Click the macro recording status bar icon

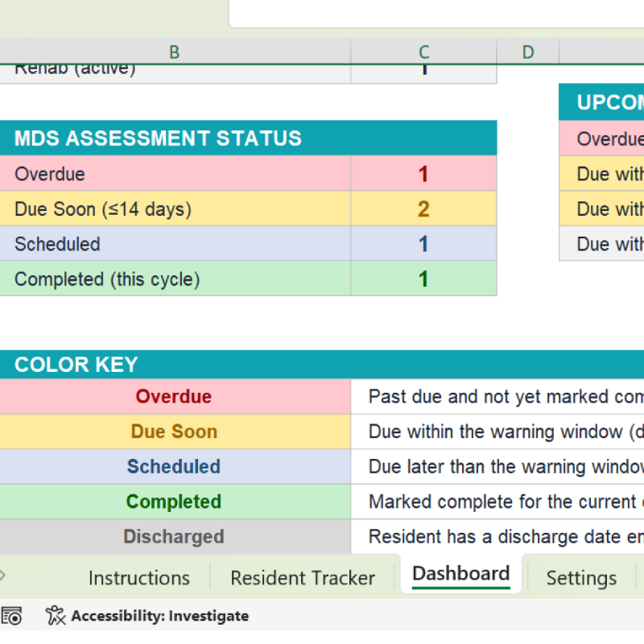pos(11,616)
